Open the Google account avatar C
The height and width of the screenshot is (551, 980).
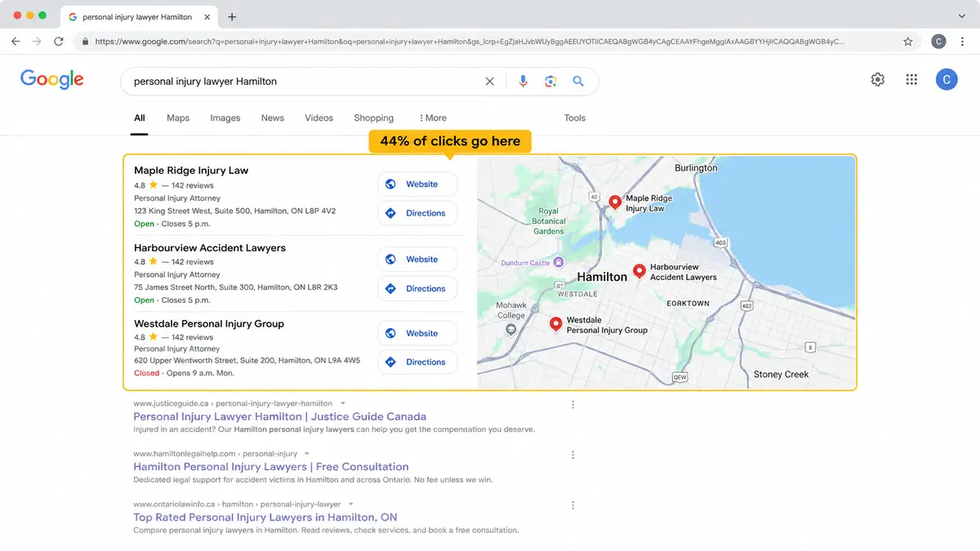click(947, 79)
